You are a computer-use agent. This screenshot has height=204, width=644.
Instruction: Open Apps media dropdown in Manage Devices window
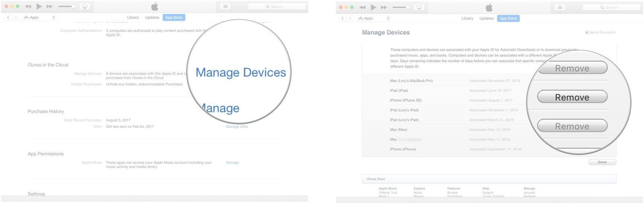(374, 18)
